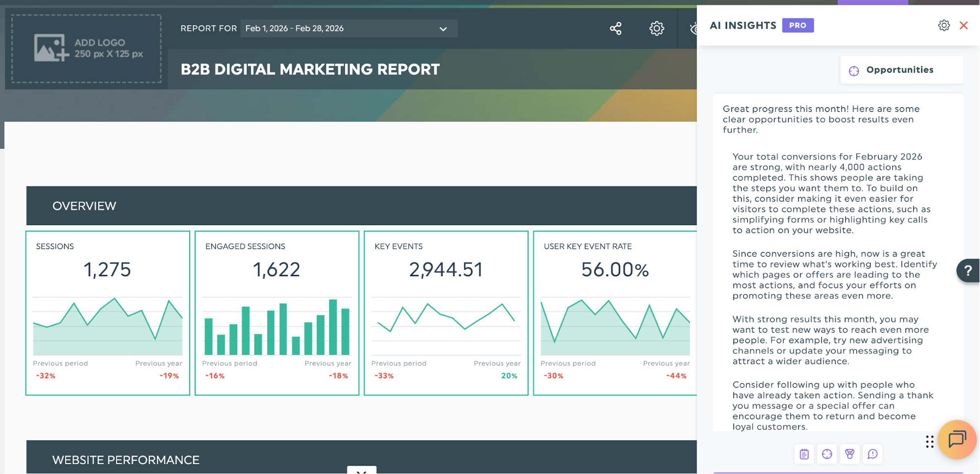Image resolution: width=980 pixels, height=474 pixels.
Task: Expand the report date range dropdown
Action: 349,28
